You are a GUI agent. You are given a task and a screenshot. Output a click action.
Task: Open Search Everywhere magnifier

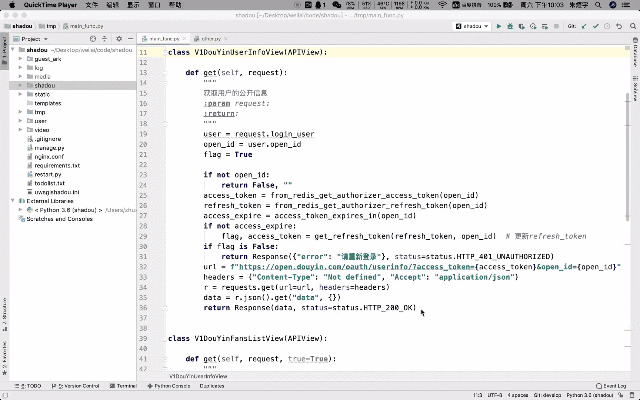[633, 26]
